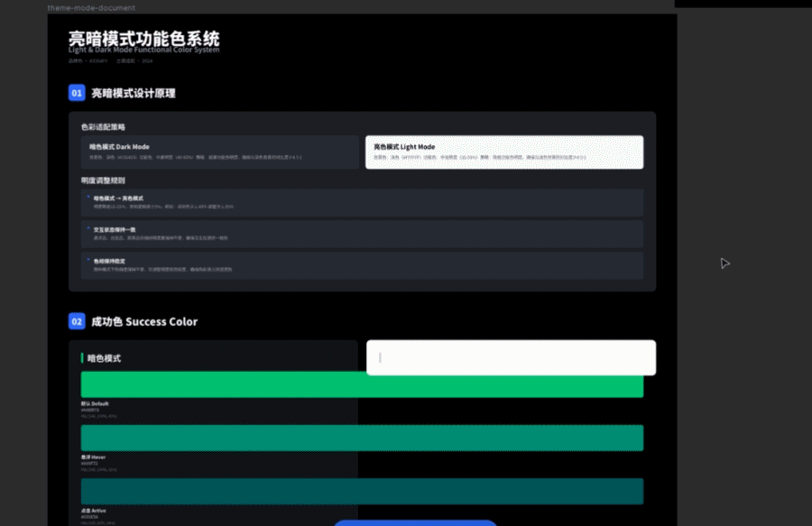
Task: Click the "明度调整规则" panel header
Action: (101, 180)
